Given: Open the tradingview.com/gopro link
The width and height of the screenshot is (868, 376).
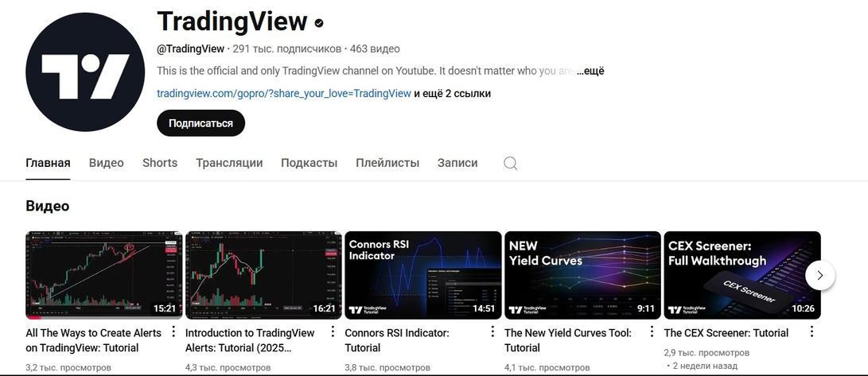Looking at the screenshot, I should click(x=284, y=94).
